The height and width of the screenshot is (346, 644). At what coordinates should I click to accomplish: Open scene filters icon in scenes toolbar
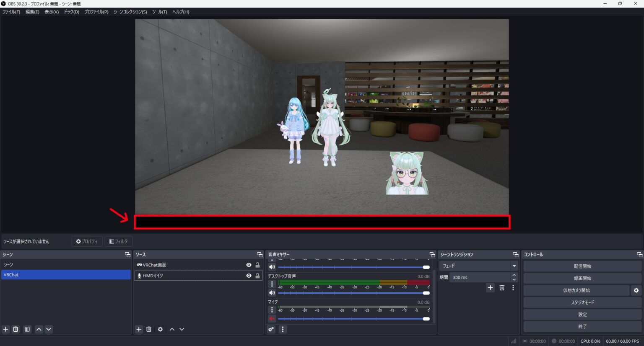27,329
